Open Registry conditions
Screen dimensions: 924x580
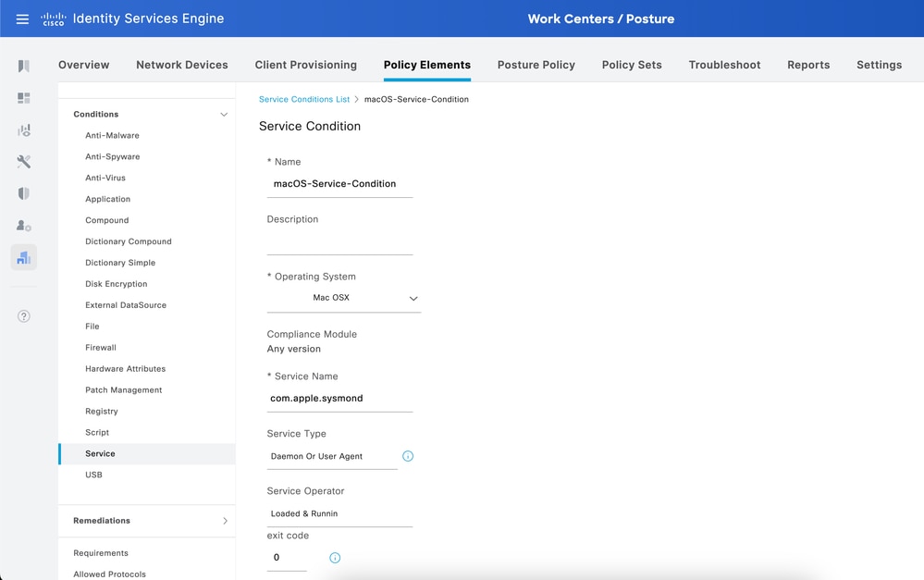pos(102,412)
